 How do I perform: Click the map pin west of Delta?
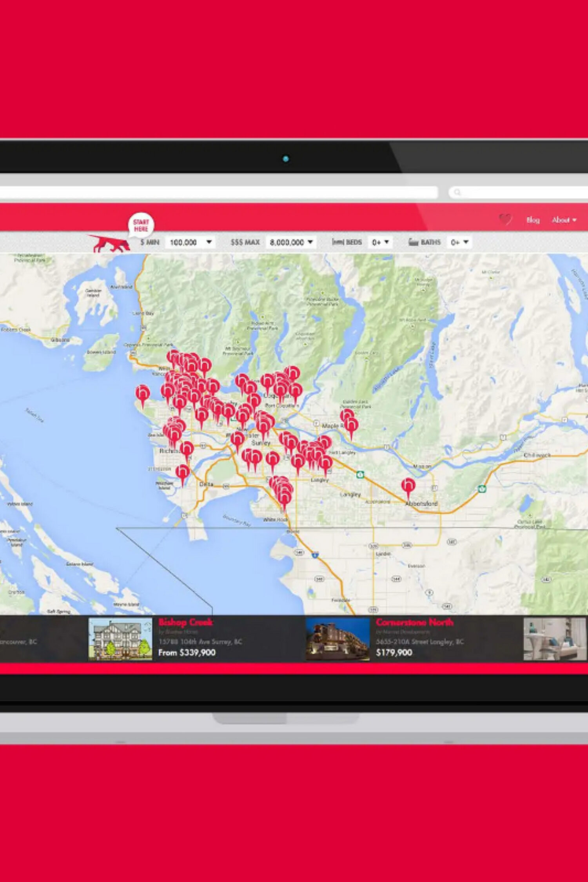pyautogui.click(x=182, y=473)
